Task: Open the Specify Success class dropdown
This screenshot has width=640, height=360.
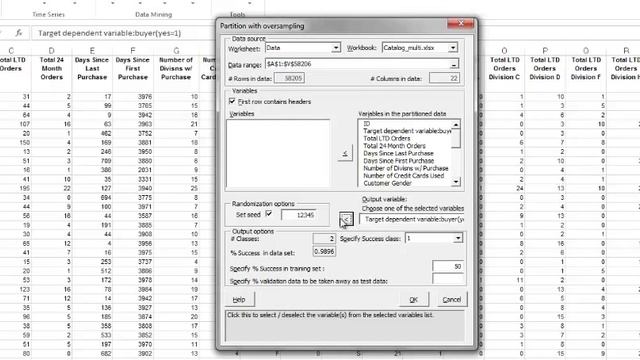Action: coord(458,238)
